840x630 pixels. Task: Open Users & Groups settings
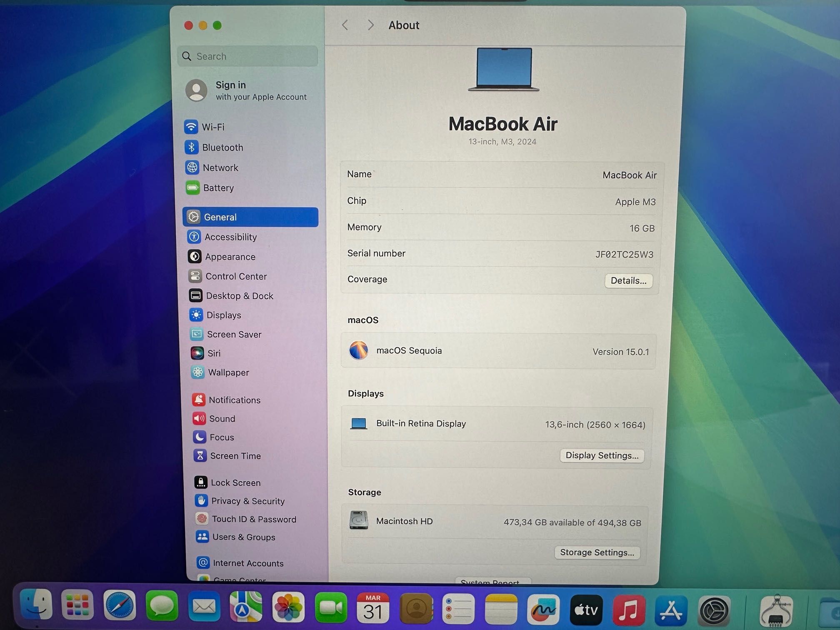click(236, 537)
